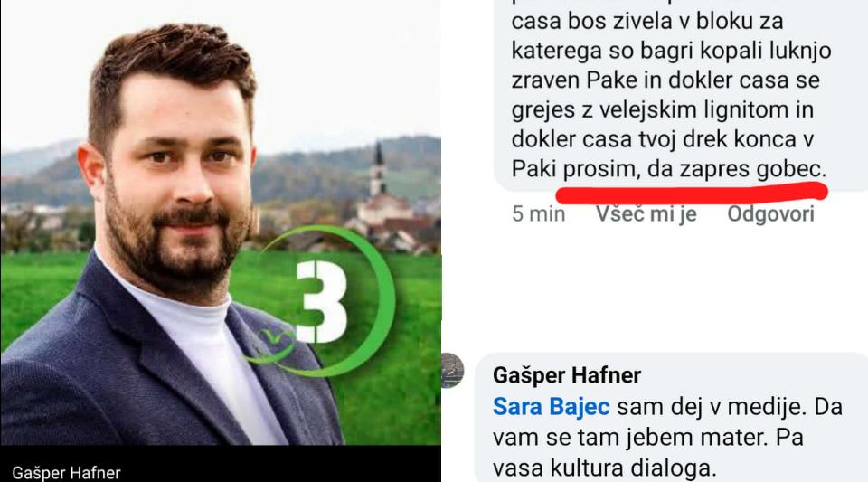
Task: Reply to the comment using 'Odgovori'
Action: pyautogui.click(x=770, y=214)
